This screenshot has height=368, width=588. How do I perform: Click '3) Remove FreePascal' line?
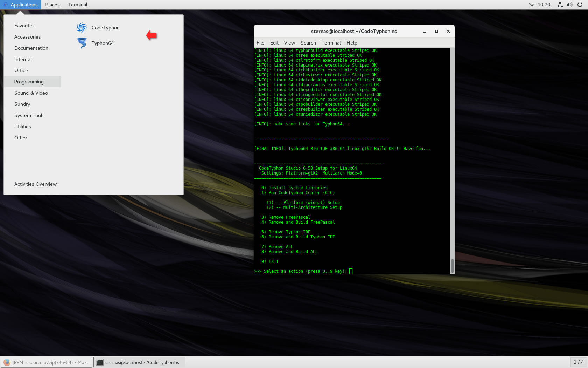[x=286, y=217]
